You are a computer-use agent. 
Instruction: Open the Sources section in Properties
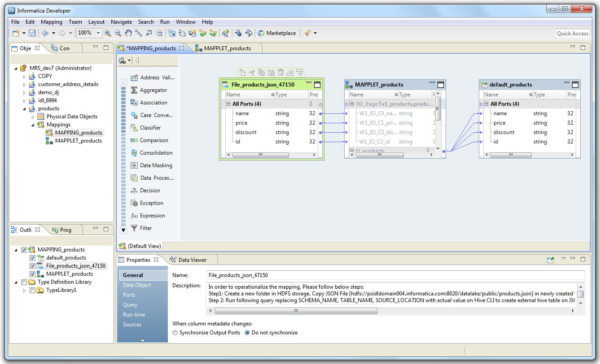click(132, 325)
